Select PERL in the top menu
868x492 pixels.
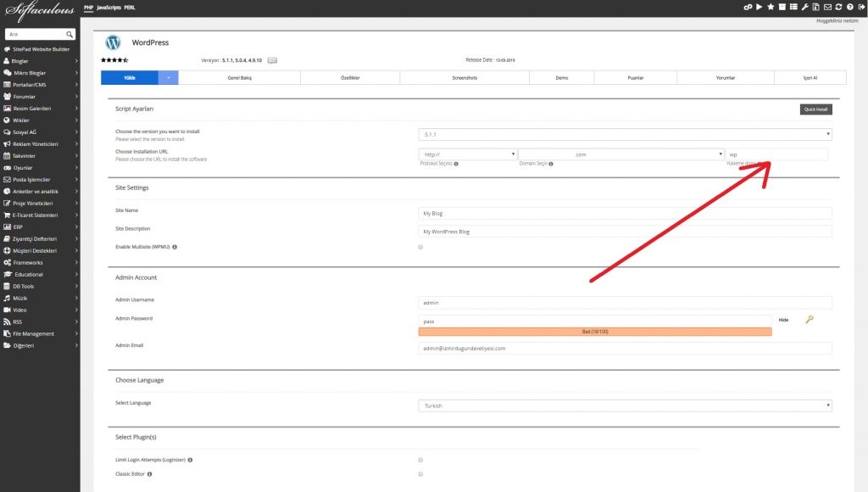point(130,8)
